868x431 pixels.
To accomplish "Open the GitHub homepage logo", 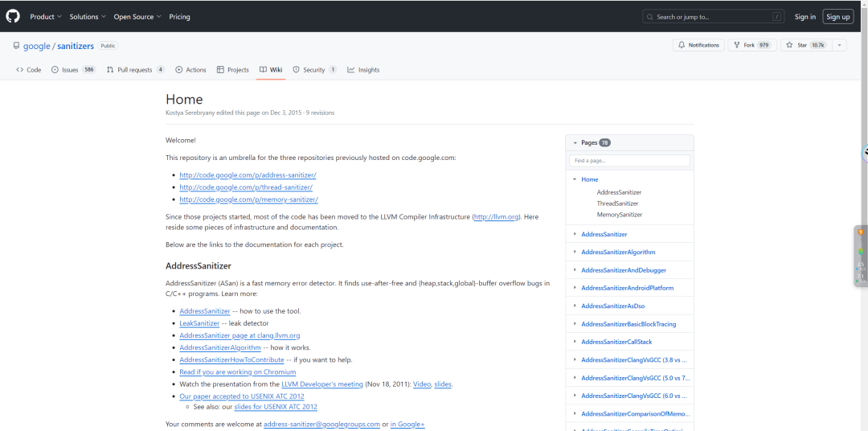I will click(x=13, y=17).
